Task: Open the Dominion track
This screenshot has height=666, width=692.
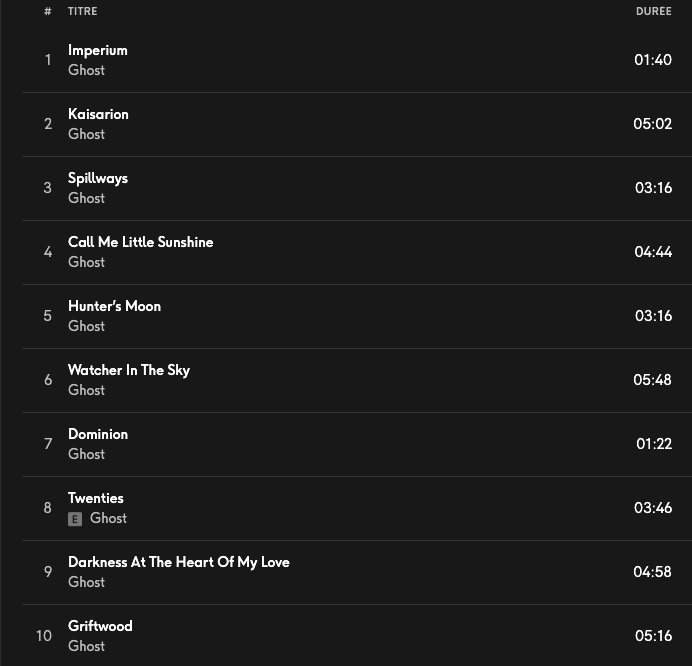Action: click(98, 434)
